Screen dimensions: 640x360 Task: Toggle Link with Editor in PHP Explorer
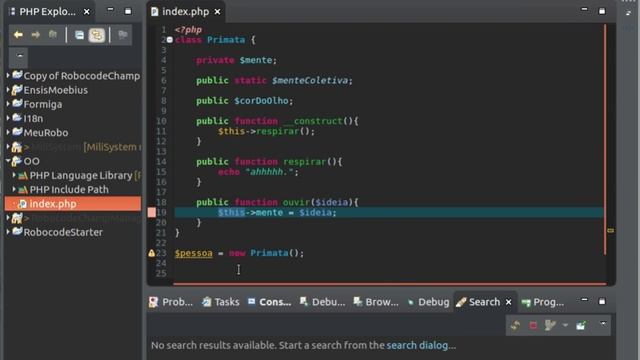[97, 35]
